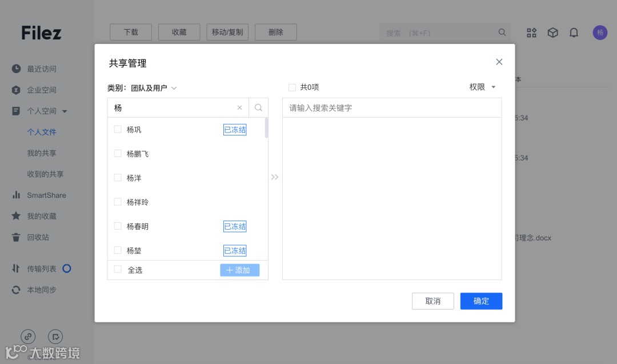The image size is (617, 364).
Task: Click the 已冻结 tag next to 杨巩
Action: coord(235,130)
